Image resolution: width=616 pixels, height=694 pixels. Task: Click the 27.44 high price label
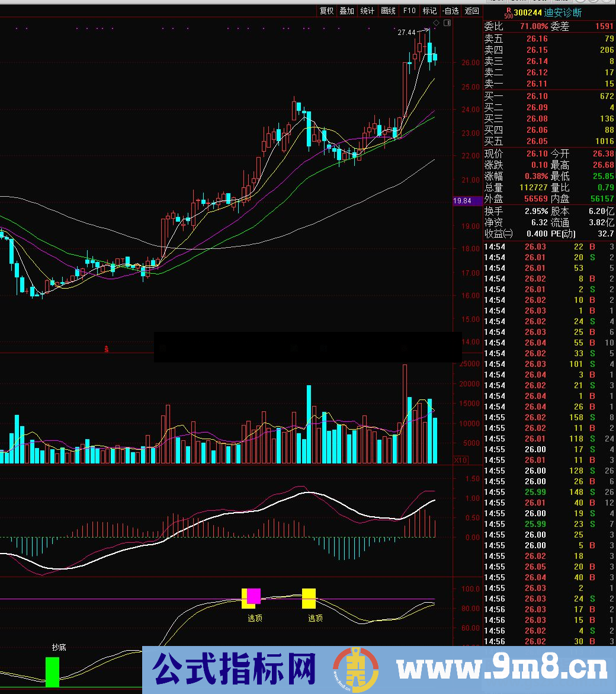406,33
